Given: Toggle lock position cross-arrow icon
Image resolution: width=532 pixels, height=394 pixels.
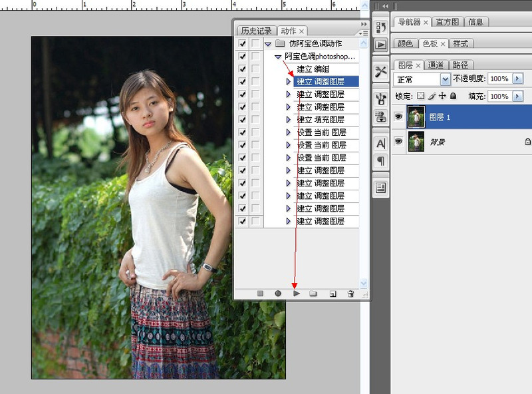Looking at the screenshot, I should tap(442, 96).
